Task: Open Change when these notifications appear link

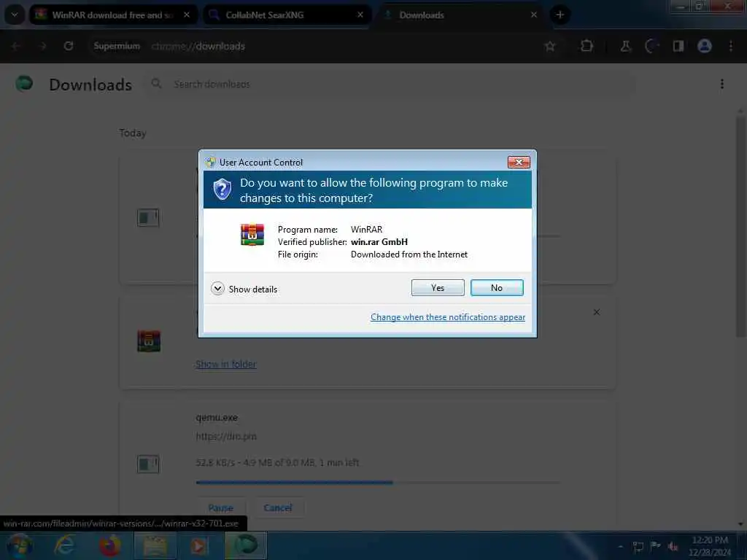Action: tap(448, 317)
